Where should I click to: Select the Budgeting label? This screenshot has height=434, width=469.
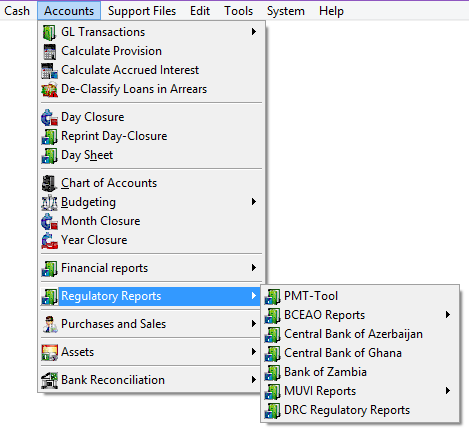coord(88,202)
